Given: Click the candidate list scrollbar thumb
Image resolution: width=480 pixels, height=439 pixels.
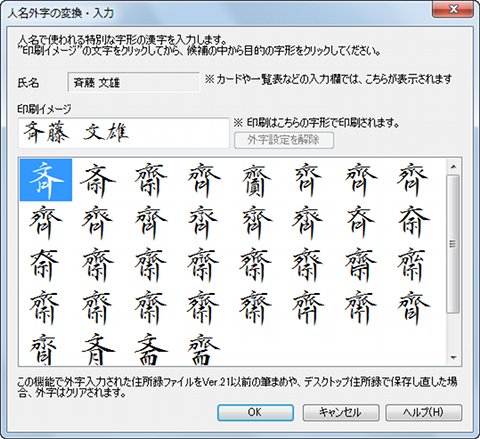Looking at the screenshot, I should [453, 244].
